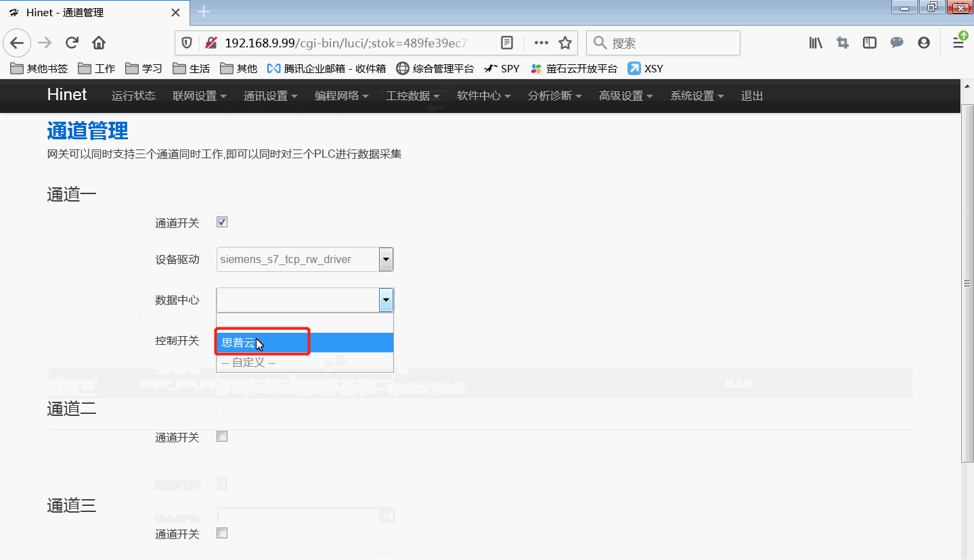Open the hamburger application menu
This screenshot has width=974, height=560.
[958, 43]
